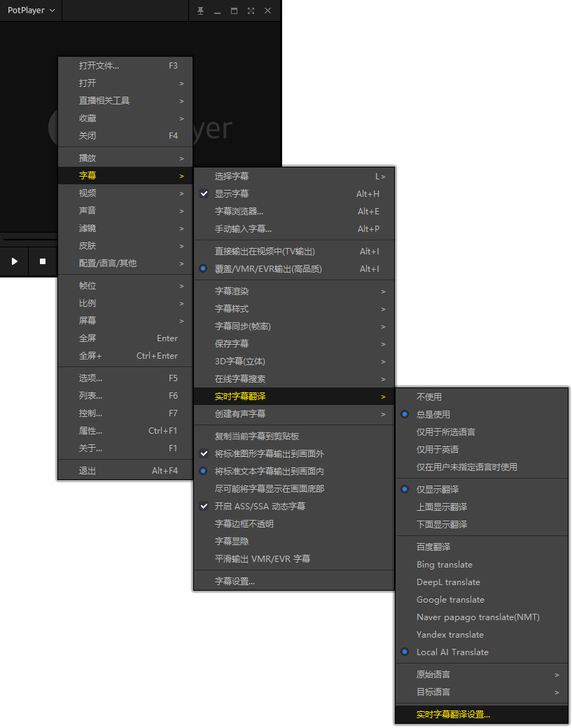This screenshot has height=728, width=572.
Task: Open 选择字幕 submenu
Action: 294,177
